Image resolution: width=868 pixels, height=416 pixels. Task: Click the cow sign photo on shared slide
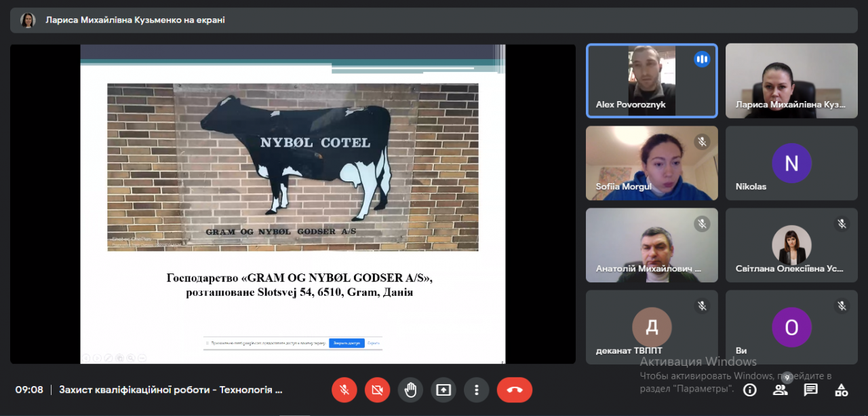tap(292, 167)
